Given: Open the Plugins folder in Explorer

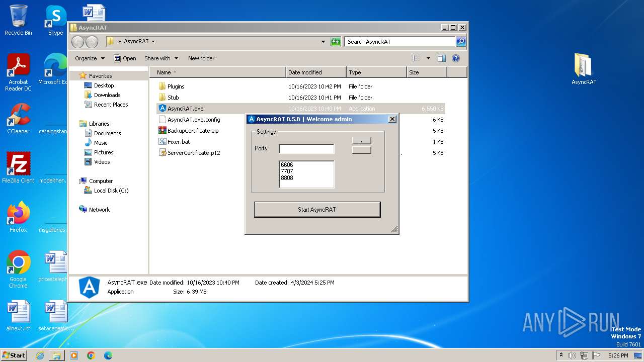Looking at the screenshot, I should pos(176,86).
